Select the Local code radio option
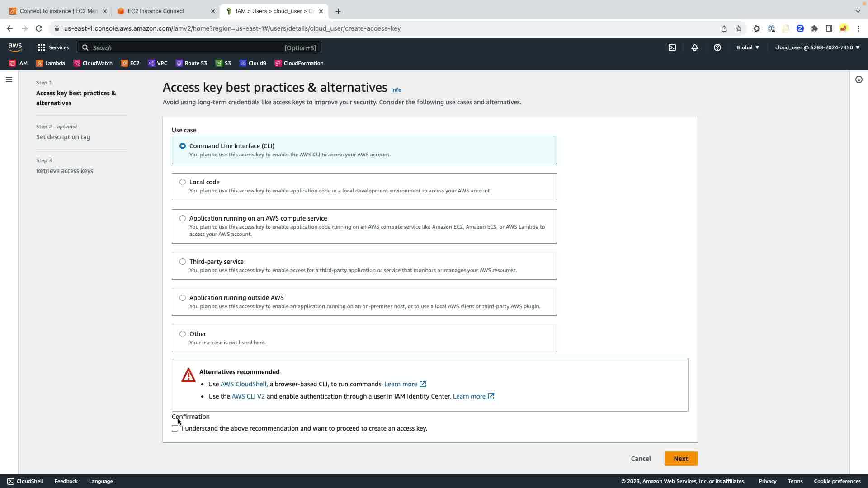Image resolution: width=868 pixels, height=488 pixels. pos(183,182)
